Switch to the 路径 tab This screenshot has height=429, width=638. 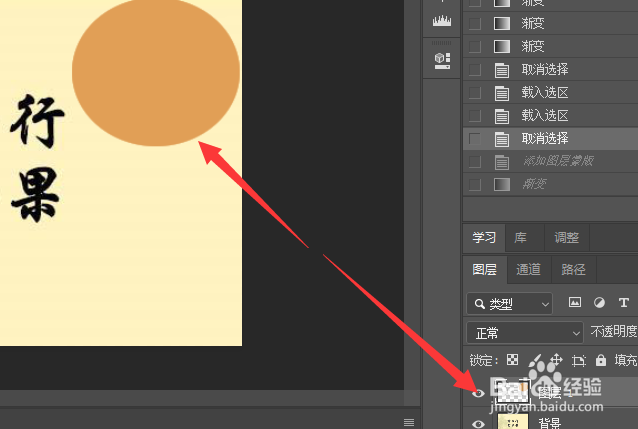point(573,269)
